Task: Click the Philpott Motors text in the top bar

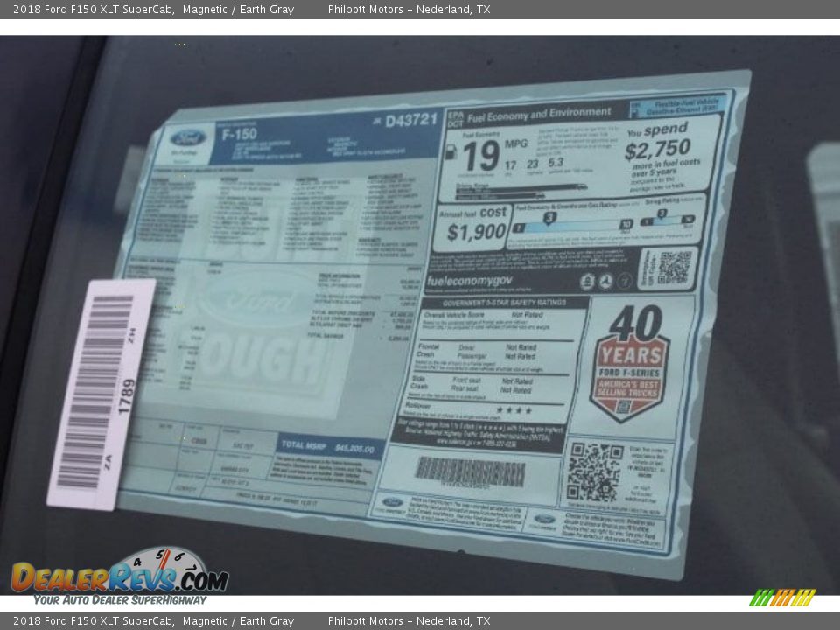Action: click(409, 10)
